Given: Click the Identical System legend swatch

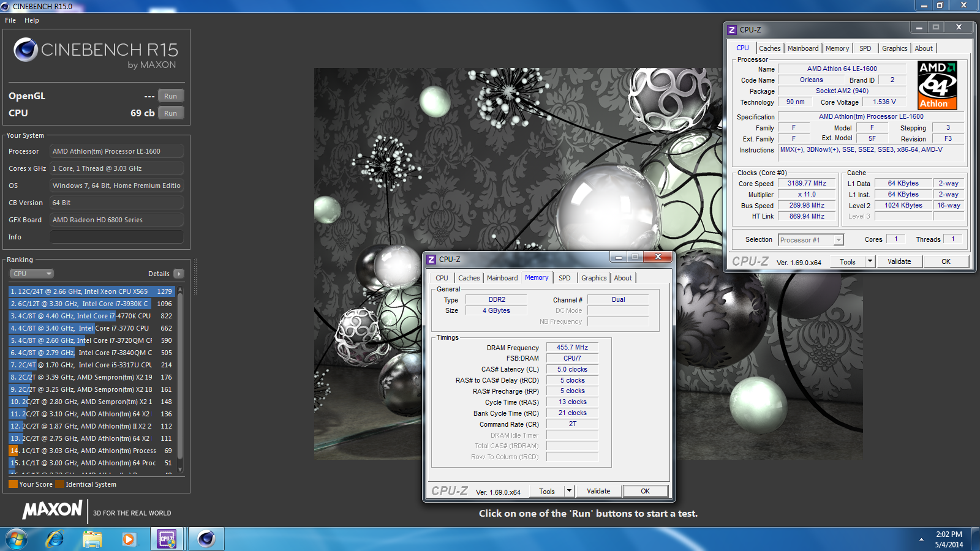Looking at the screenshot, I should pos(59,484).
